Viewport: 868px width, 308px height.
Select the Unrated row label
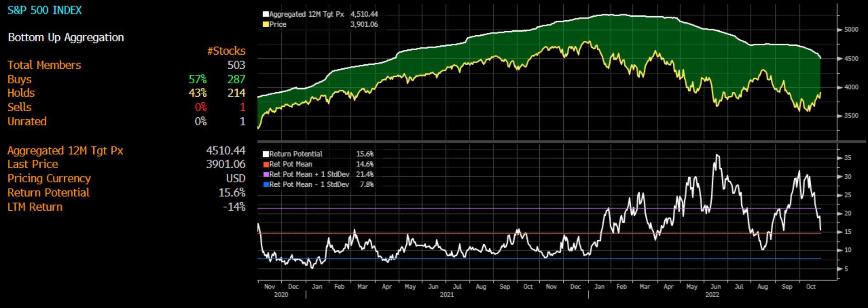[27, 122]
